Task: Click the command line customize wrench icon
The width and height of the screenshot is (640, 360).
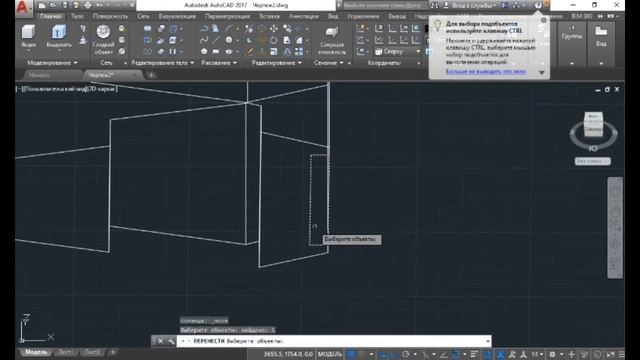Action: tap(171, 341)
